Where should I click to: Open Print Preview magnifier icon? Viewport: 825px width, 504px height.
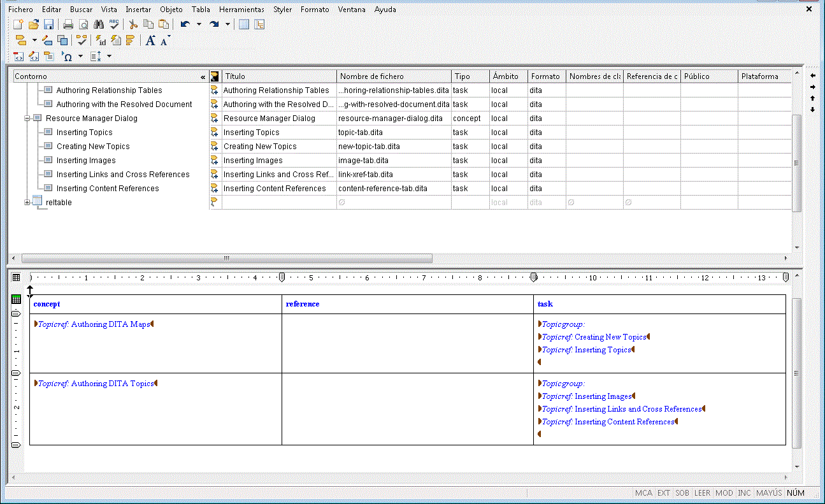pyautogui.click(x=83, y=24)
